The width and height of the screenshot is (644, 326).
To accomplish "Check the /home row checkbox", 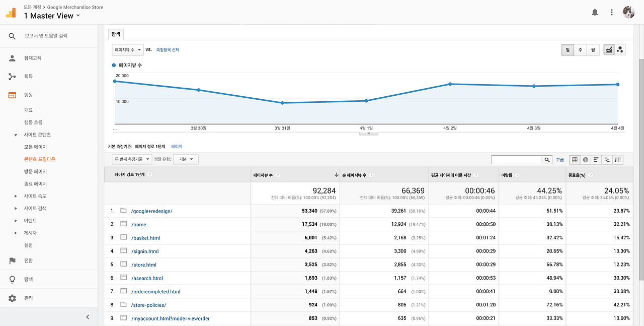I will [123, 224].
